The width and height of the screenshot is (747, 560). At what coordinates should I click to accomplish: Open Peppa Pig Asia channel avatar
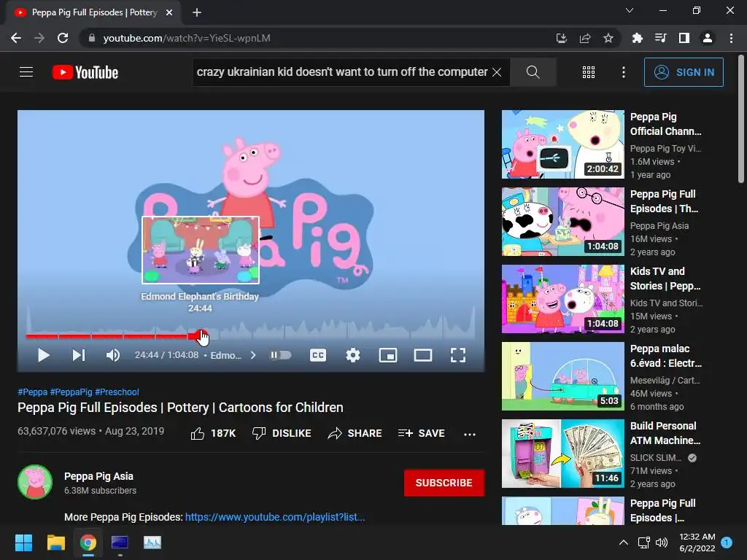coord(35,482)
